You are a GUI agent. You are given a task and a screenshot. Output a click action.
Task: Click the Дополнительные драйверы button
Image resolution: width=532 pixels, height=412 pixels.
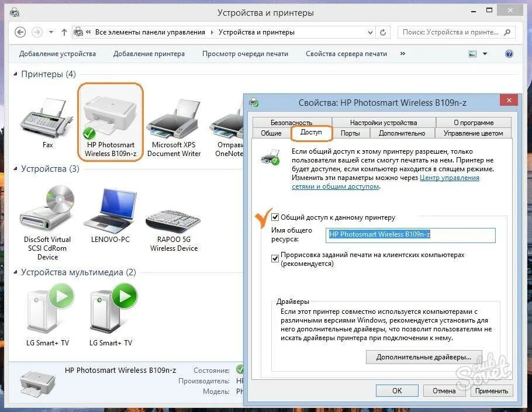[x=423, y=356]
